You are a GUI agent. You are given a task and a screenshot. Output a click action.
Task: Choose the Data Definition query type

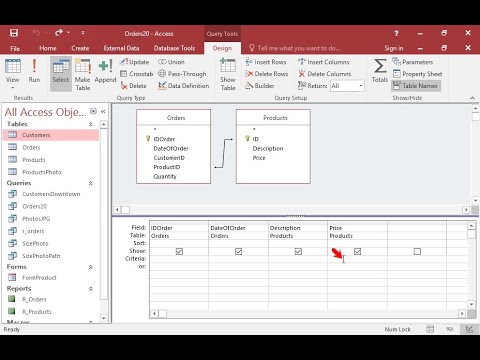[x=184, y=86]
